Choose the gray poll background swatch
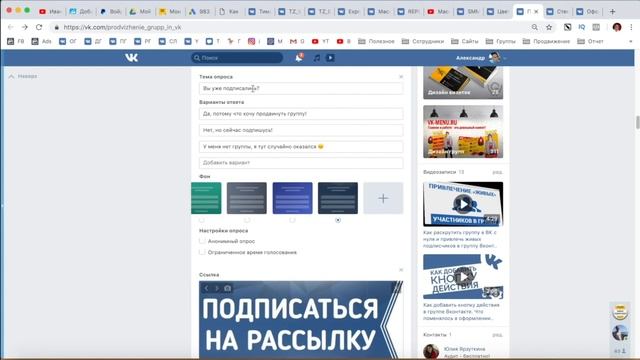 [x=247, y=198]
